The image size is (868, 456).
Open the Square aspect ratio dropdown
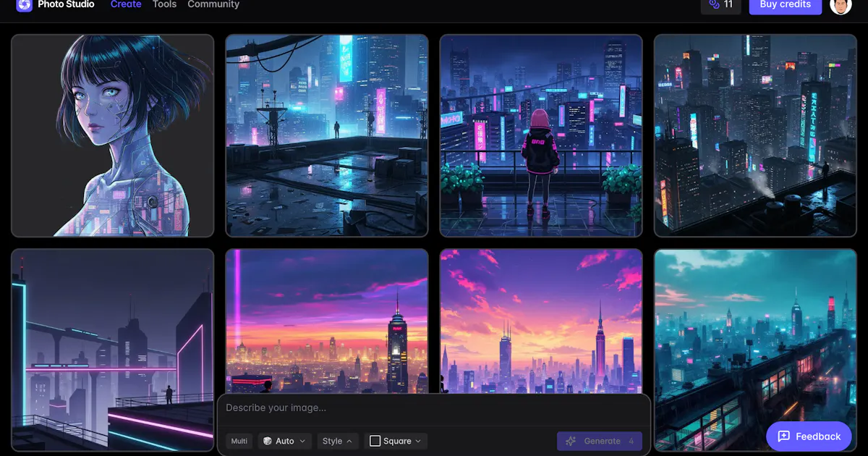click(x=396, y=442)
